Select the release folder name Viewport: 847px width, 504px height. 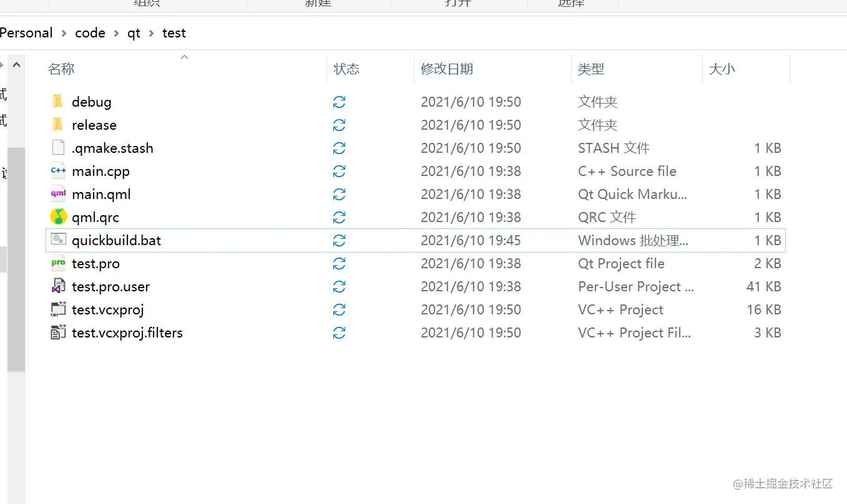pos(94,125)
